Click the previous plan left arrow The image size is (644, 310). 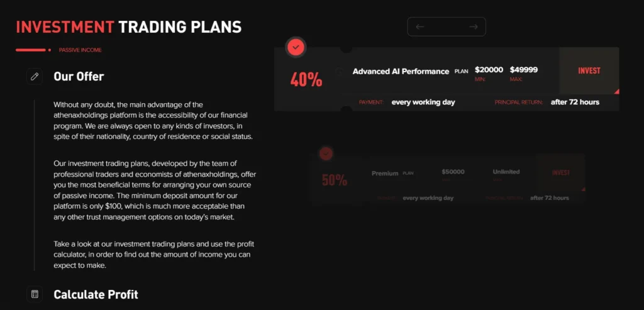[x=420, y=26]
